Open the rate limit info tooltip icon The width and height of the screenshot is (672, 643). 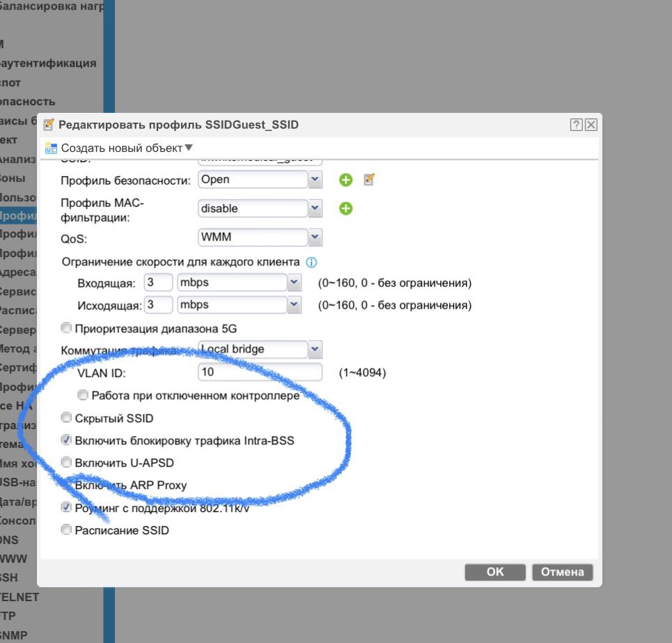coord(311,263)
